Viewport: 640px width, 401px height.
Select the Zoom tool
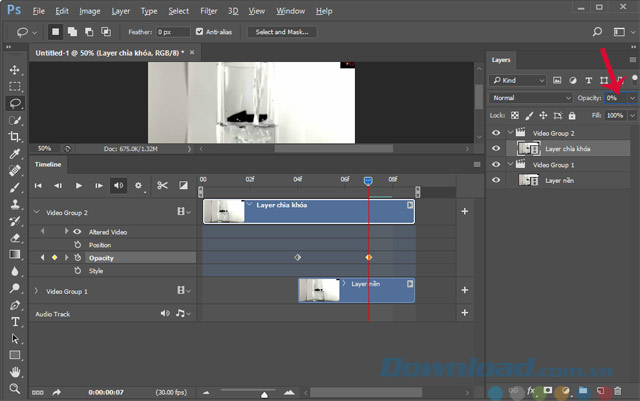point(15,388)
